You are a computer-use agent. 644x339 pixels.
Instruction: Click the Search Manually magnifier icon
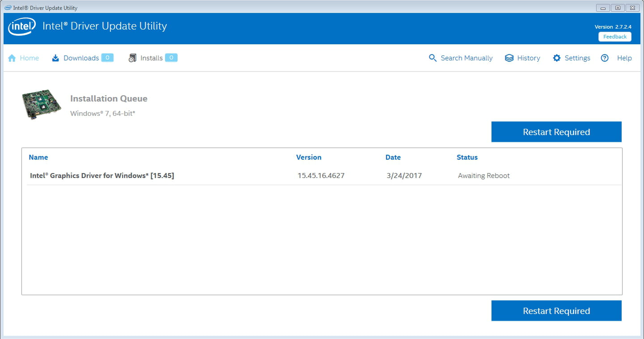pyautogui.click(x=432, y=58)
